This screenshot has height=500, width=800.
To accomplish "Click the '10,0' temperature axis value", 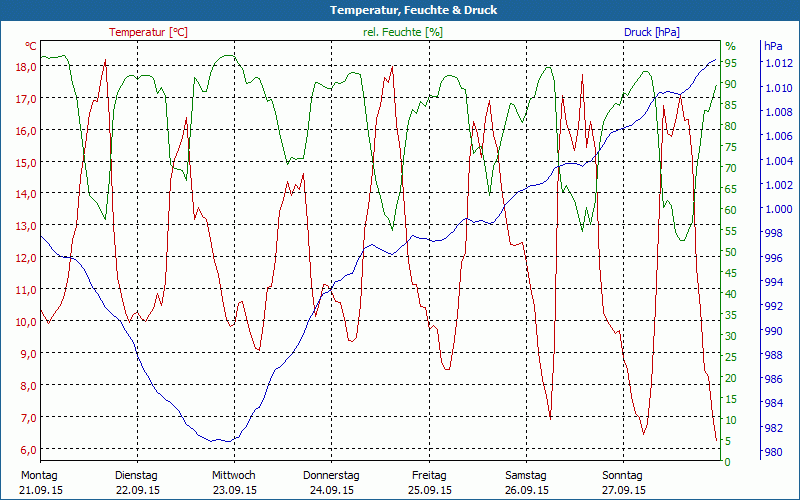I will pyautogui.click(x=26, y=321).
